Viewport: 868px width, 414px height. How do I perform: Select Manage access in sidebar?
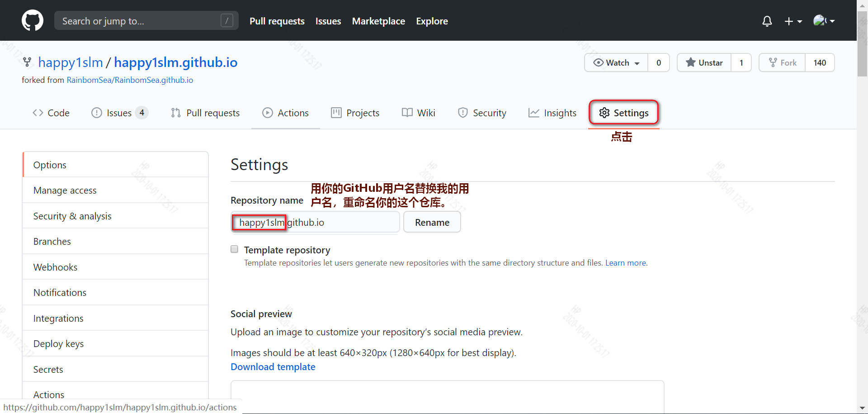[115, 190]
